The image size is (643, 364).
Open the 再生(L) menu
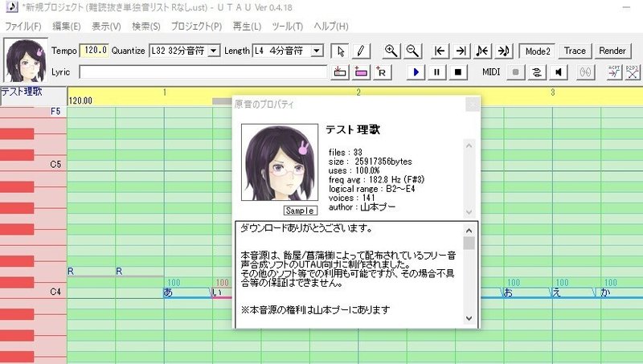pos(247,27)
